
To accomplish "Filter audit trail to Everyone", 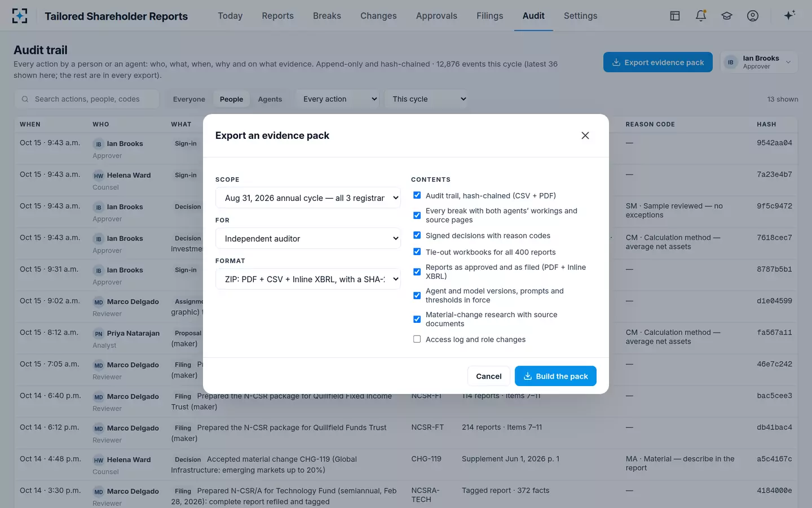I will tap(189, 99).
